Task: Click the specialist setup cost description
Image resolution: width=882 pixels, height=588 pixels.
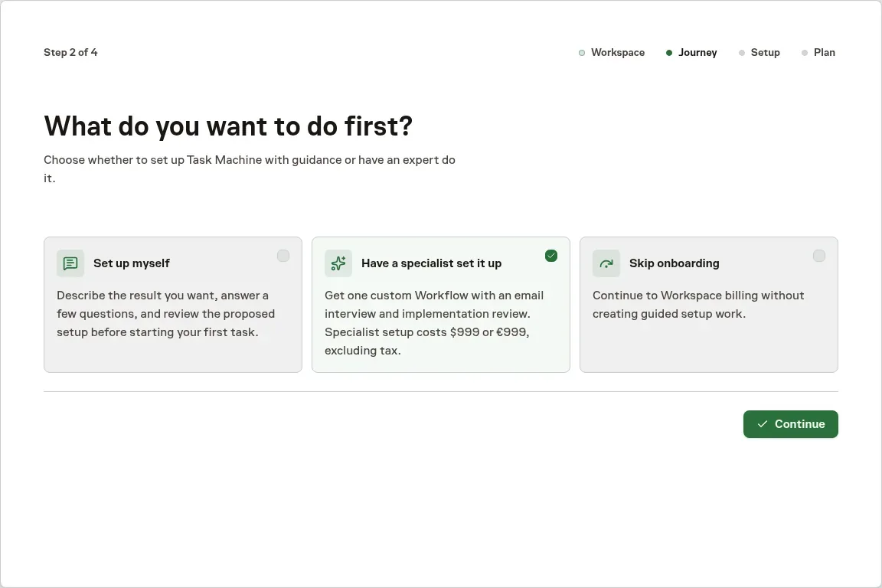Action: (434, 323)
